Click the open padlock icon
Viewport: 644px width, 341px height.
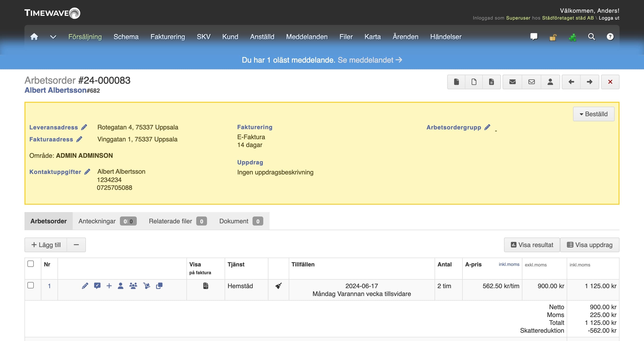coord(553,37)
